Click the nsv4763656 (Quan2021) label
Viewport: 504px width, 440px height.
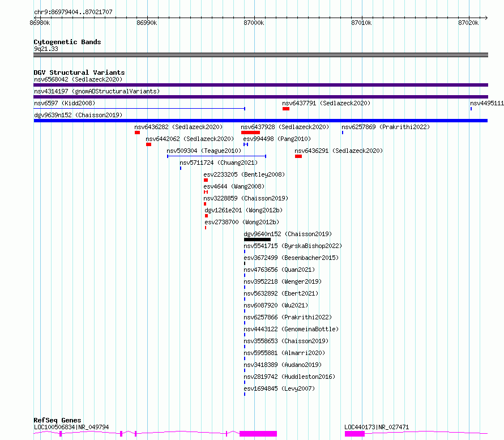[x=279, y=270]
